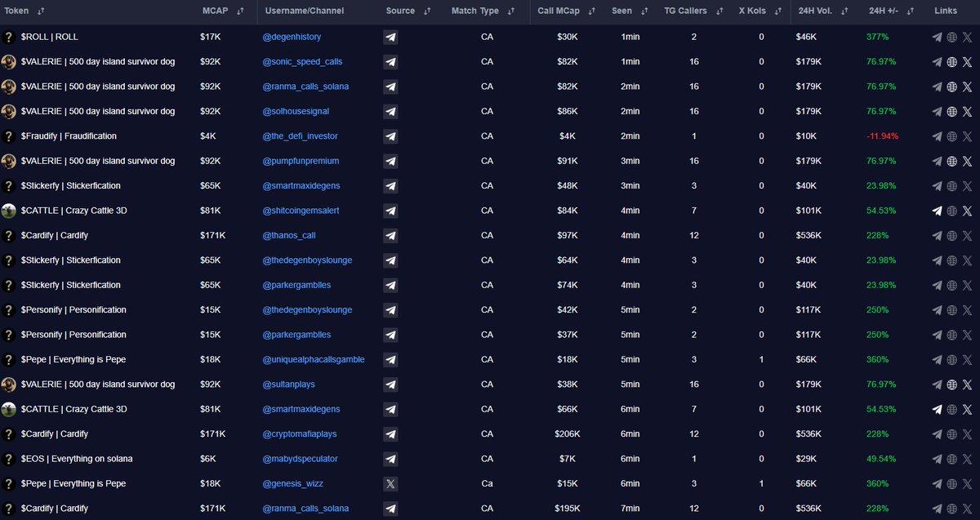Open X link icon in @thanos_call row
The width and height of the screenshot is (980, 520).
pyautogui.click(x=967, y=236)
